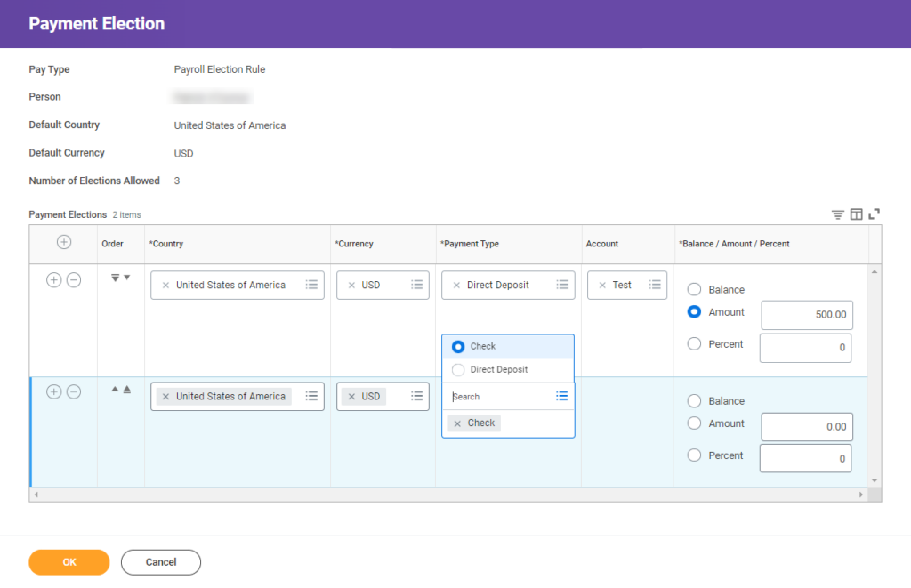Image resolution: width=911 pixels, height=588 pixels.
Task: Click horizontal scrollbar right arrow
Action: (861, 495)
